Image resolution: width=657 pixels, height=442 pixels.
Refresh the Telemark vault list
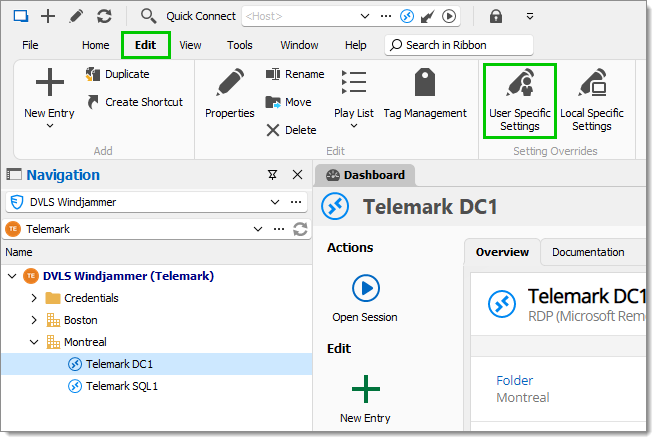coord(300,229)
